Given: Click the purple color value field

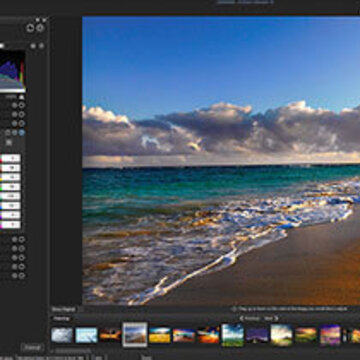Looking at the screenshot, I should point(11,215).
